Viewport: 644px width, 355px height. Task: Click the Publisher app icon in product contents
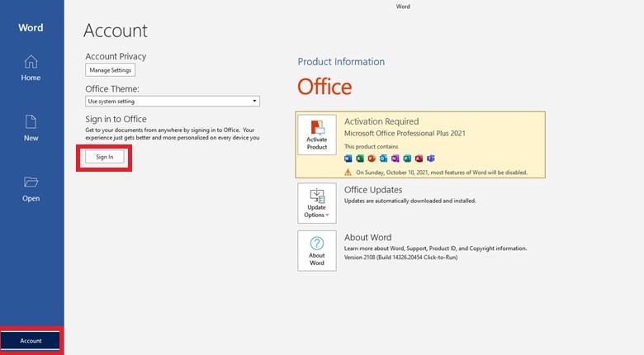click(407, 159)
